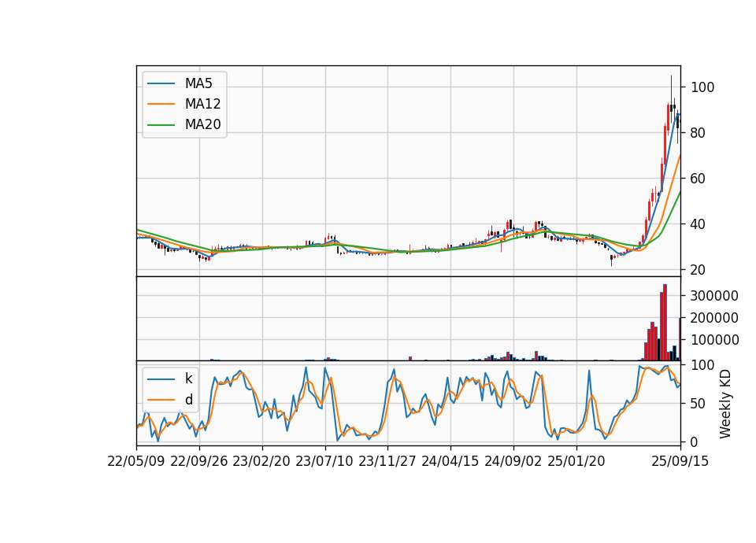Click the price axis value 60

pyautogui.click(x=698, y=179)
